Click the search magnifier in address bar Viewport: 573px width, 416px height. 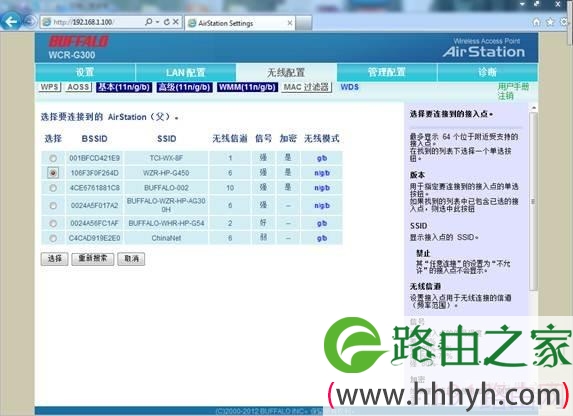[148, 22]
